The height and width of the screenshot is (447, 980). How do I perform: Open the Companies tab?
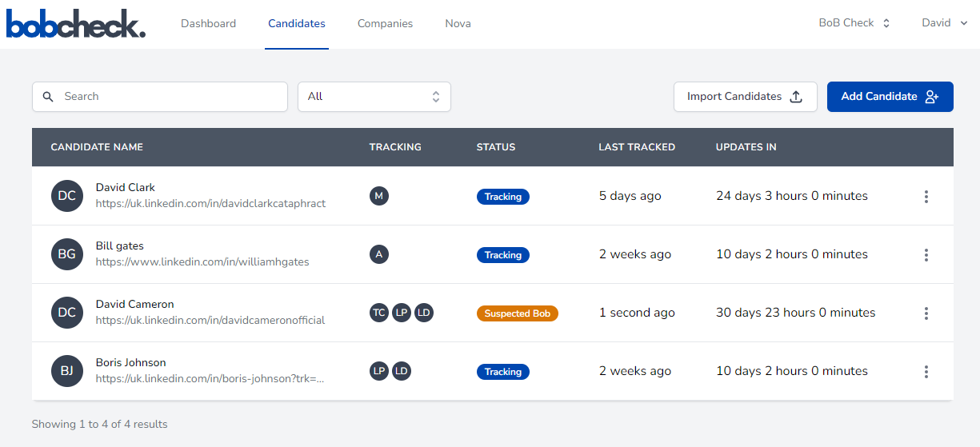[x=385, y=24]
